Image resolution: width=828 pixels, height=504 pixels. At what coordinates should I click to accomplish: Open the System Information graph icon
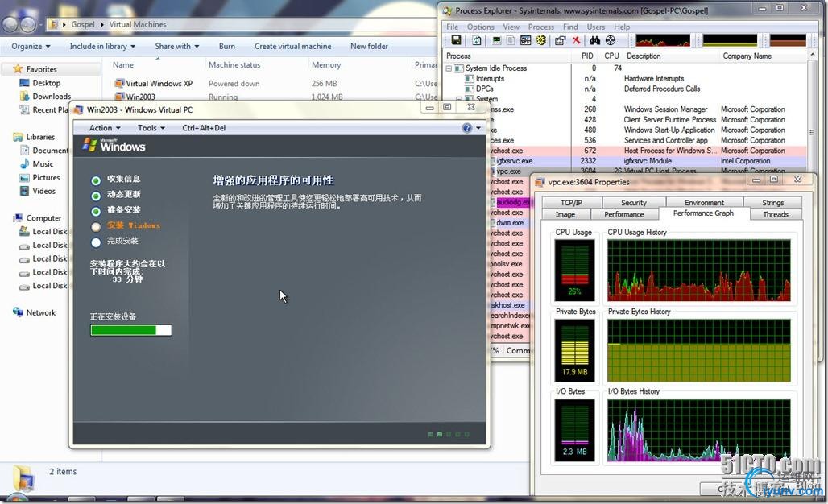495,40
